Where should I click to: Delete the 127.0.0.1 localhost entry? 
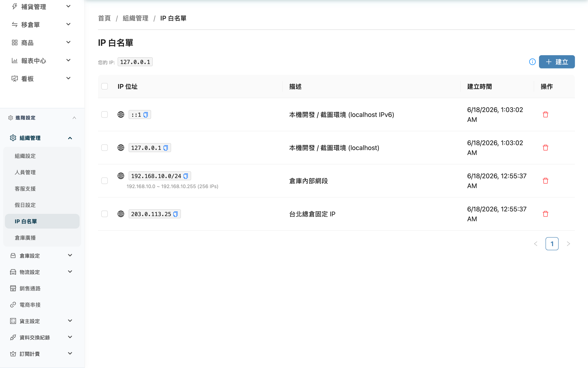coord(546,147)
